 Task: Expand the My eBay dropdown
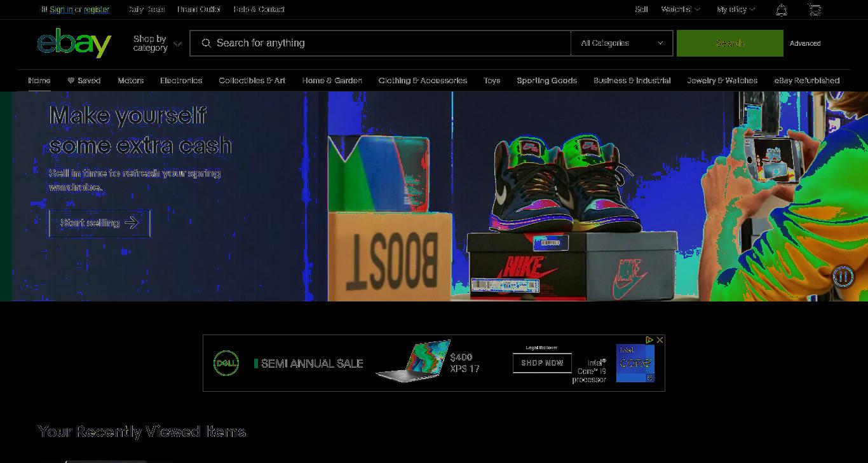click(x=736, y=10)
